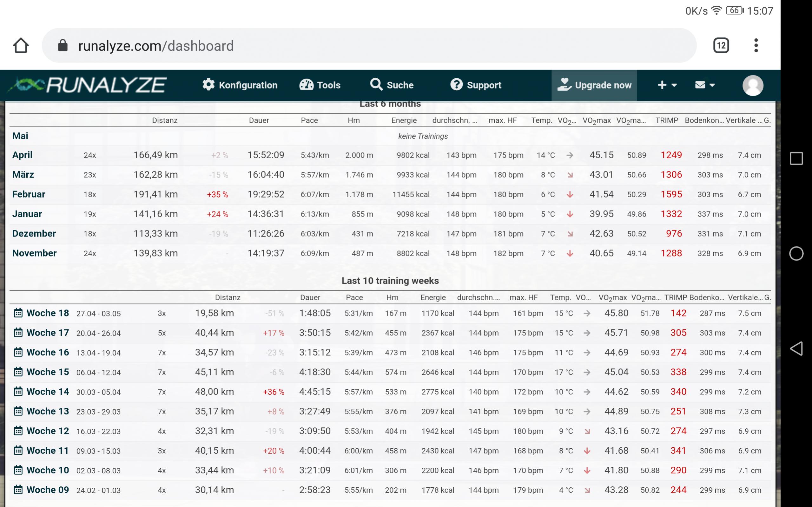Tap the browser home icon
Screen dimensions: 812x507
pos(21,46)
